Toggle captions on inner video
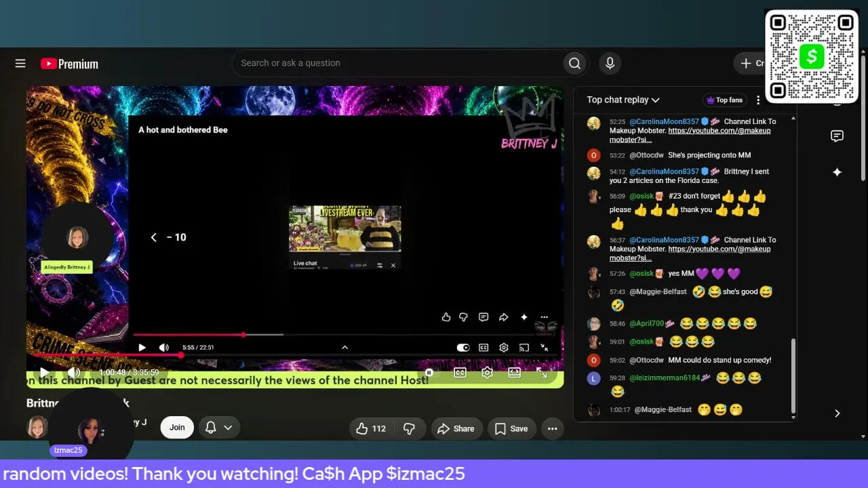 [x=484, y=348]
